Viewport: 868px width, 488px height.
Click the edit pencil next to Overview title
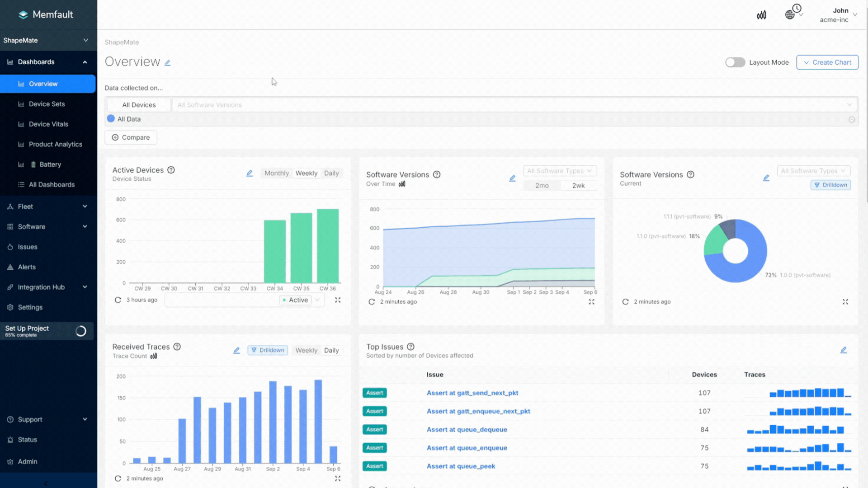(167, 63)
